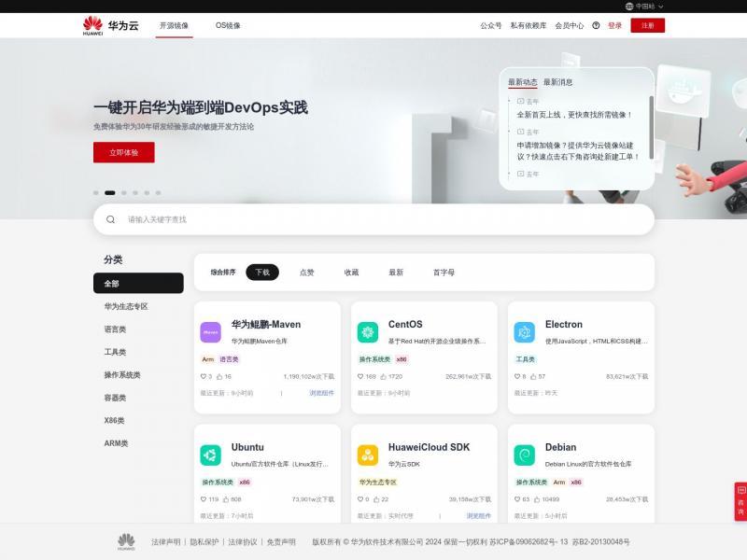
Task: Open the 公众号 link
Action: coord(491,26)
